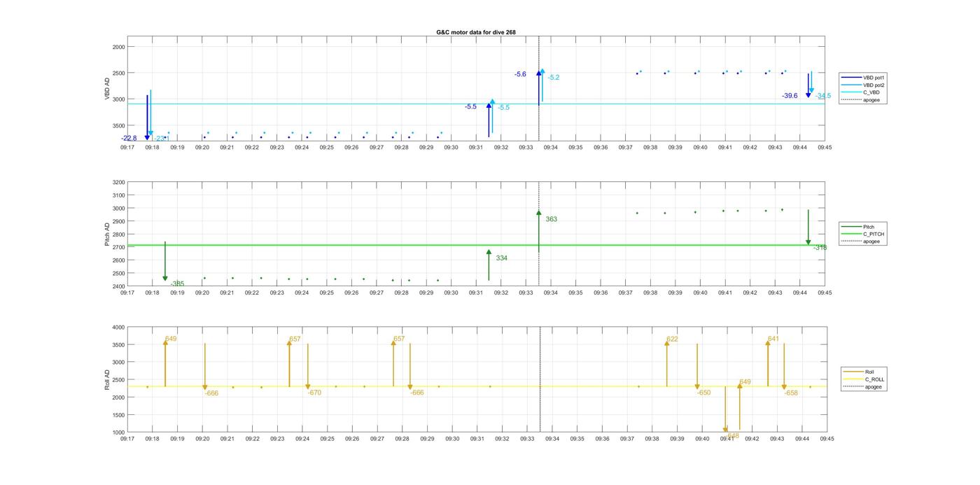This screenshot has height=485, width=980.
Task: Click the "-658" roll arrow label
Action: 791,393
